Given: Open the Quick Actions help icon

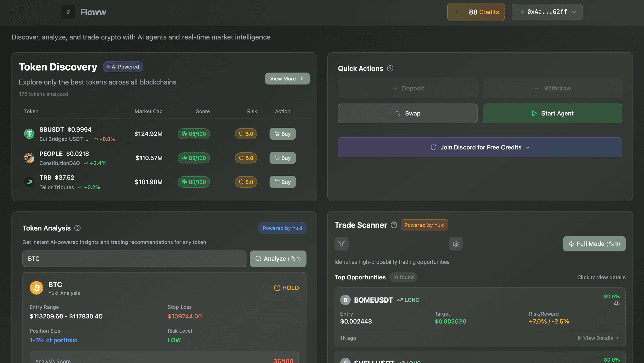Looking at the screenshot, I should 390,69.
